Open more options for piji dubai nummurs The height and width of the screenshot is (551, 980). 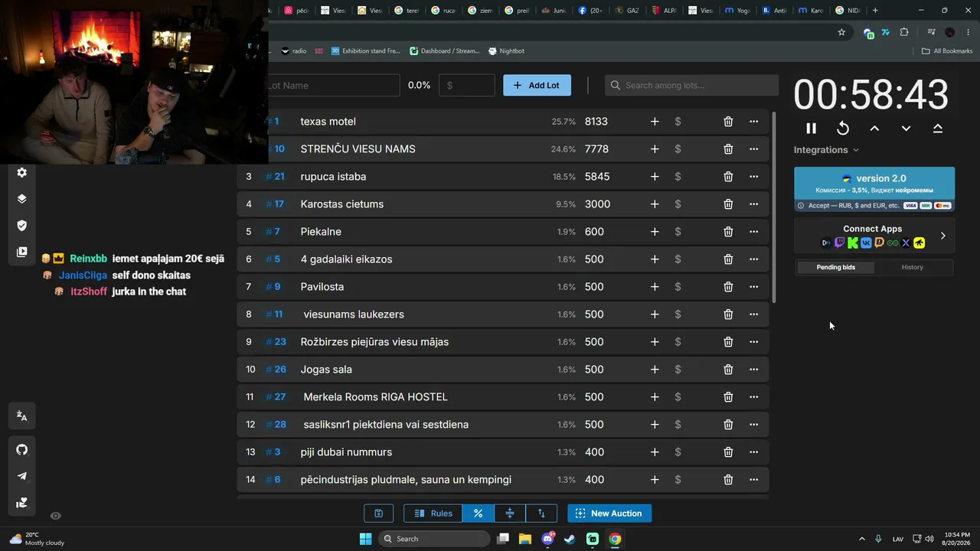click(753, 452)
